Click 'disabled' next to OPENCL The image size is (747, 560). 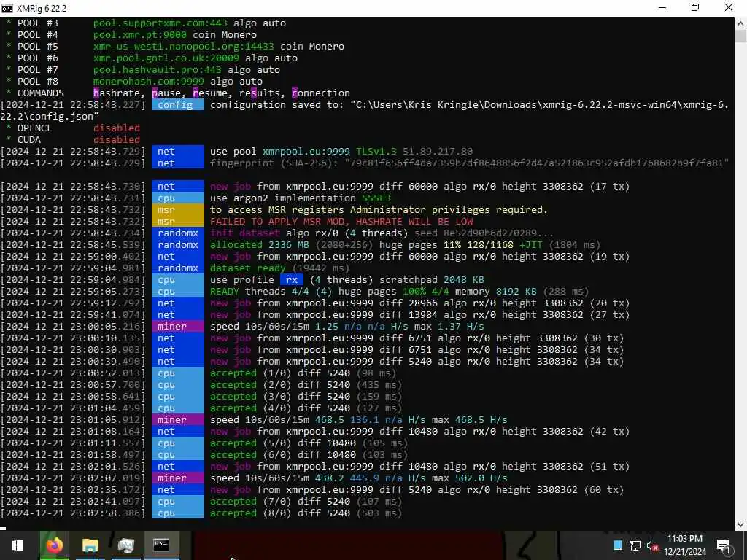coord(117,128)
